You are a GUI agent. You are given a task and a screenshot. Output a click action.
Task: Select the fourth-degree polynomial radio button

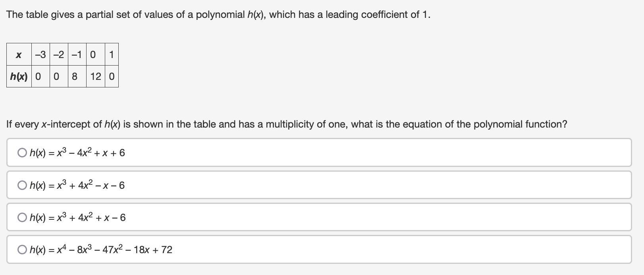[x=22, y=250]
